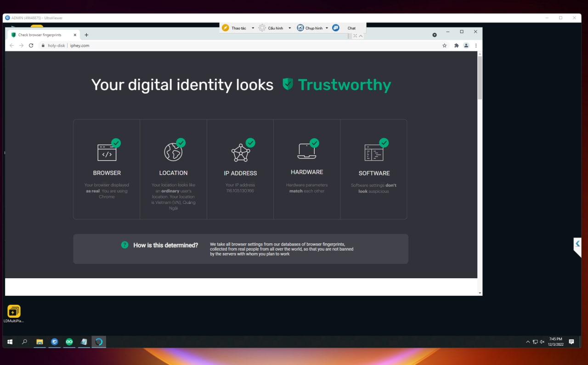Image resolution: width=588 pixels, height=365 pixels.
Task: Click the notepad-style app in taskbar
Action: 84,342
